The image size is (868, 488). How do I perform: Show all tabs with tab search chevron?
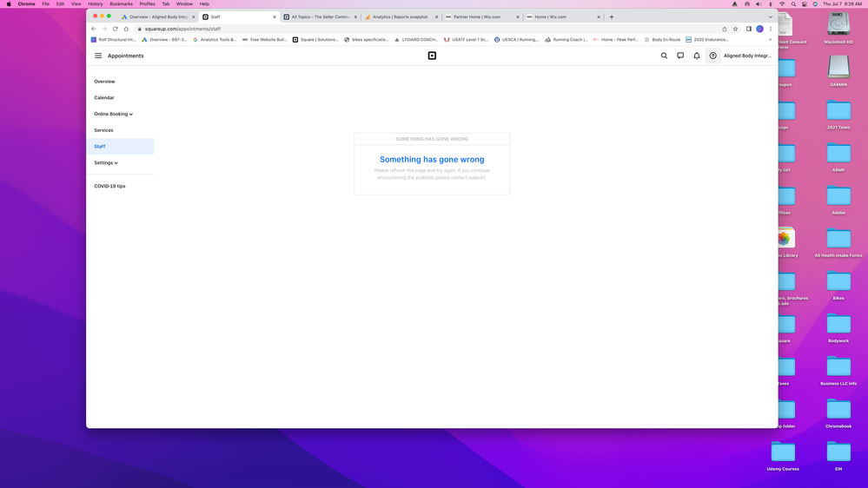click(x=770, y=16)
